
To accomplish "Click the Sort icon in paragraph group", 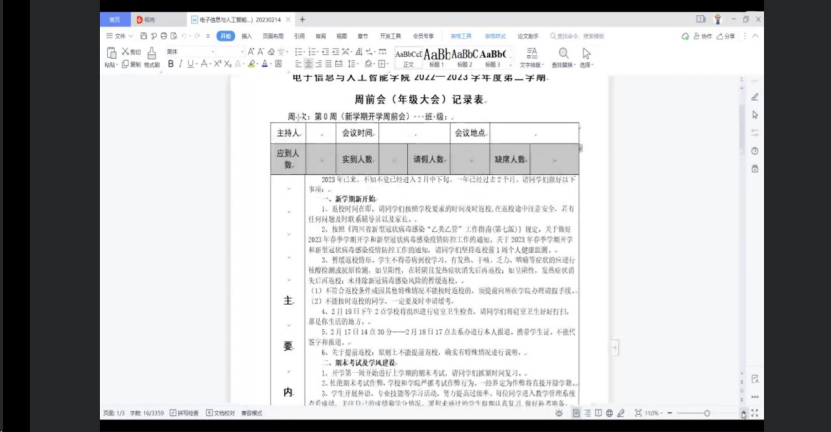I will click(x=359, y=51).
